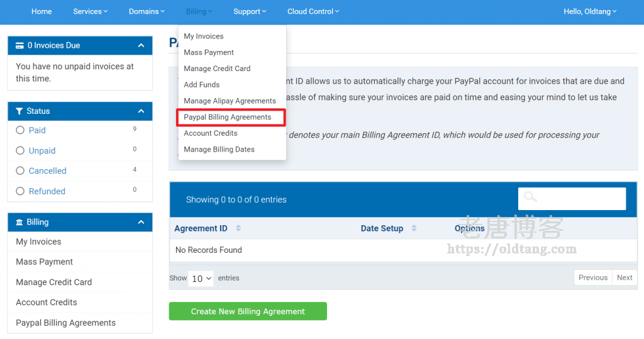644x339 pixels.
Task: Collapse the Status panel with its chevron
Action: tap(141, 111)
